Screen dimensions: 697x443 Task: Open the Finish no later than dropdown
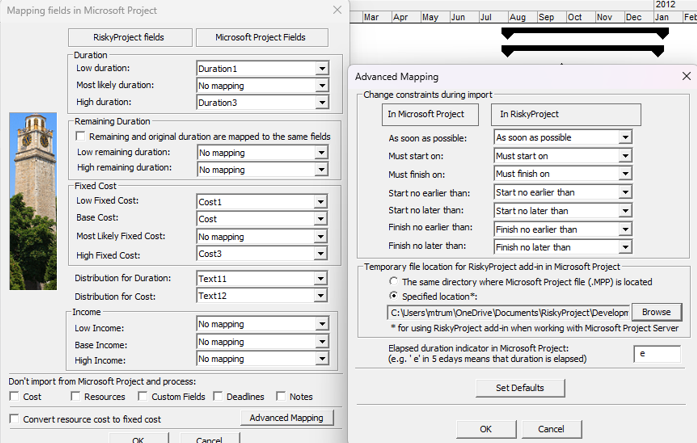coord(563,247)
